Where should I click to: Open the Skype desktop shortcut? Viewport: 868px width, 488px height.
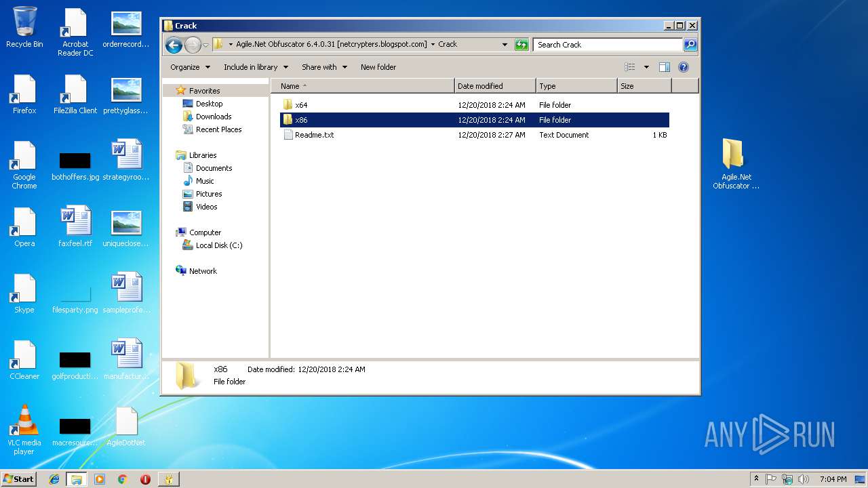point(24,293)
